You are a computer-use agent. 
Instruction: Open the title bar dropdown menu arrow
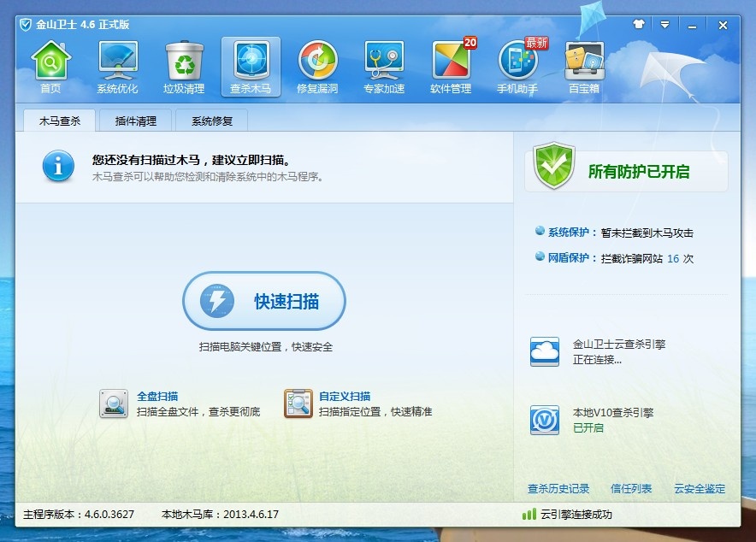[664, 25]
